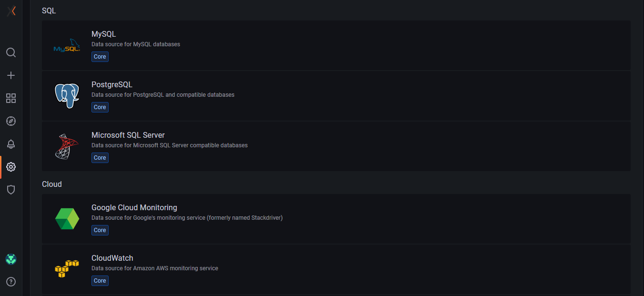Open Alerting bell icon in sidebar
The width and height of the screenshot is (644, 296).
[x=11, y=144]
